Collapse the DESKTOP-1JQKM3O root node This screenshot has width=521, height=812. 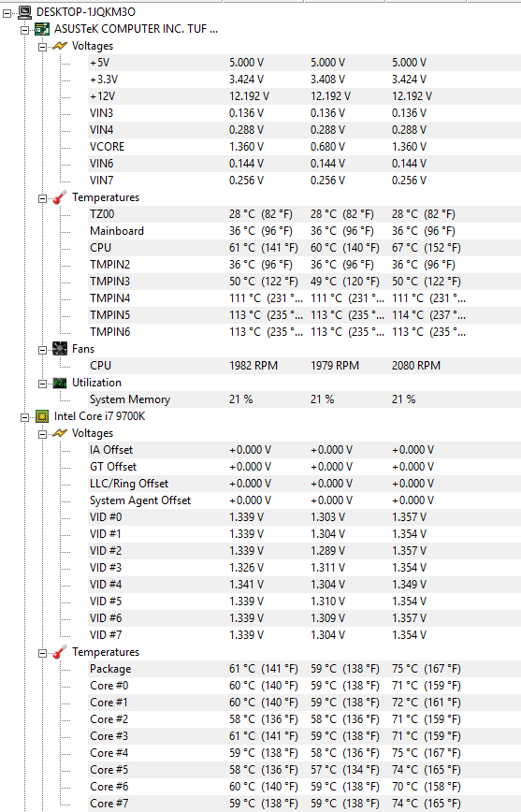click(7, 13)
